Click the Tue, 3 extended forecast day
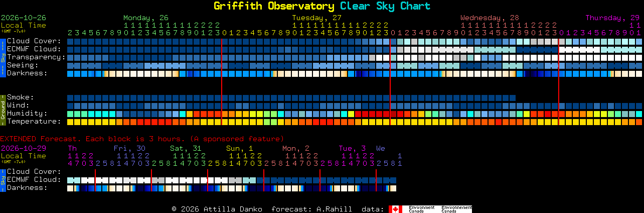The width and height of the screenshot is (644, 213). tap(352, 148)
